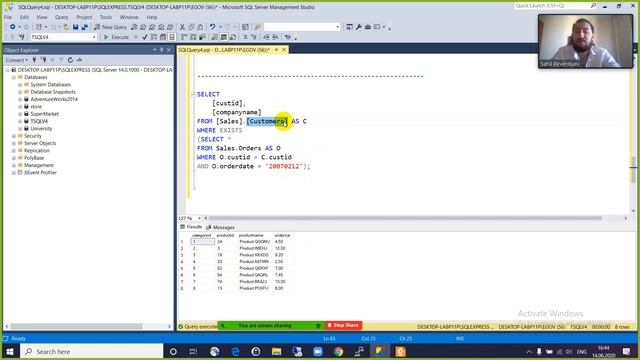Click the Object Explorer horizontal scrollbar

76,327
